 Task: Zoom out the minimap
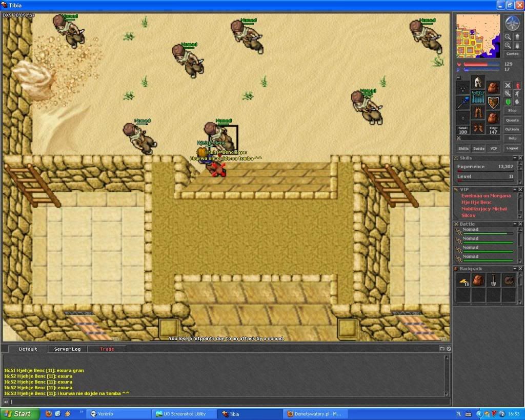tap(508, 37)
